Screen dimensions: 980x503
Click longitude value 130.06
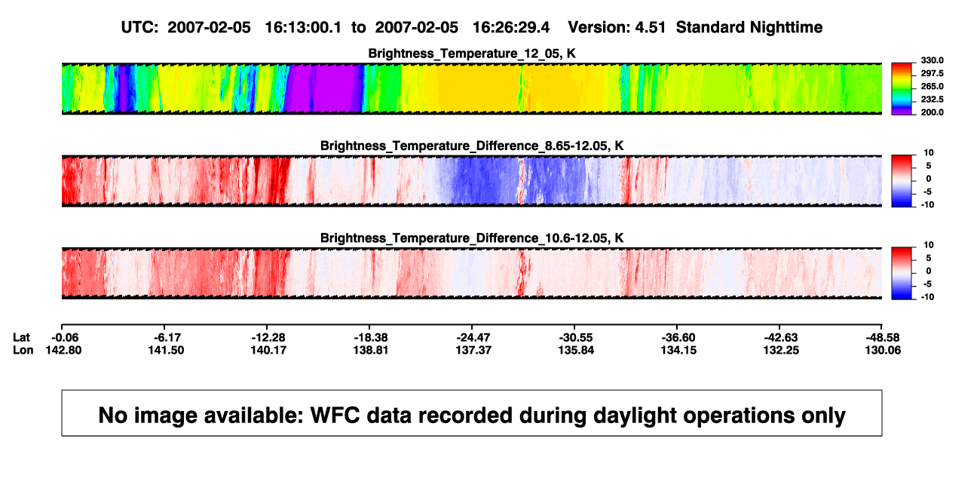882,350
